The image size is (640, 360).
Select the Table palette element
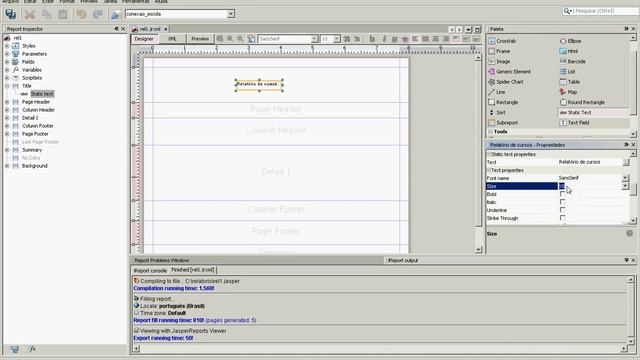click(570, 82)
